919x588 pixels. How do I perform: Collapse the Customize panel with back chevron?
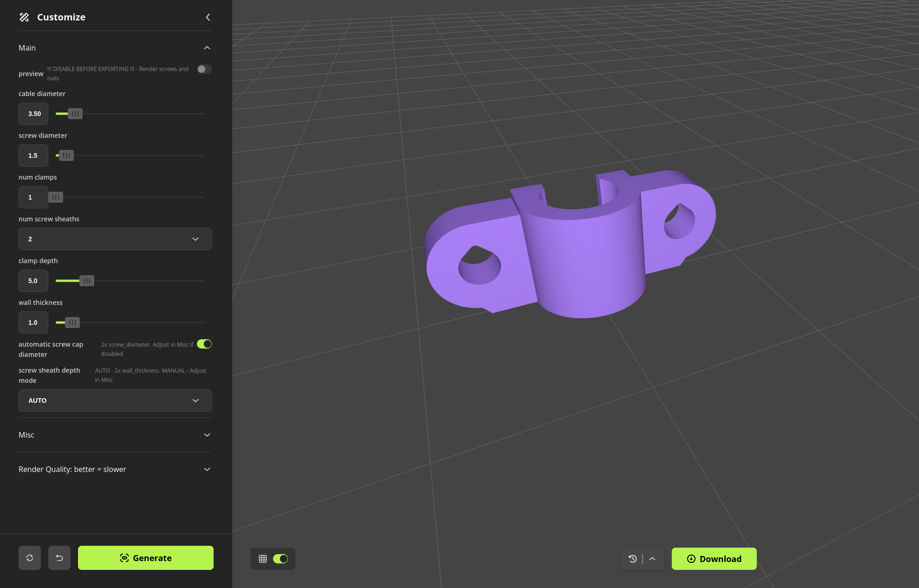(x=208, y=17)
